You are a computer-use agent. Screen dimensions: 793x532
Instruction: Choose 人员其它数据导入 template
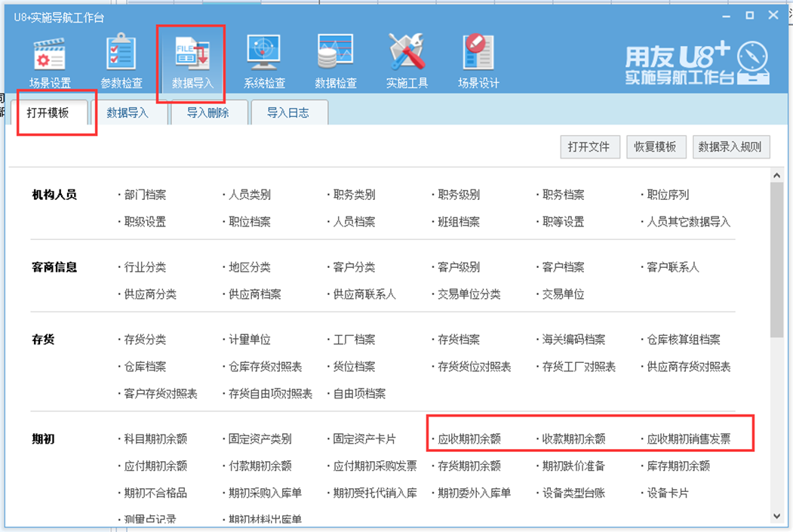689,222
